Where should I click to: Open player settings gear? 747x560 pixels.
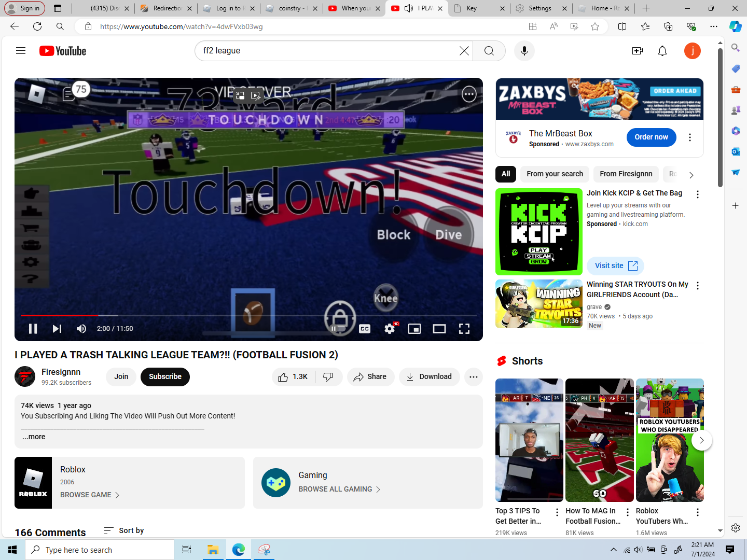390,329
